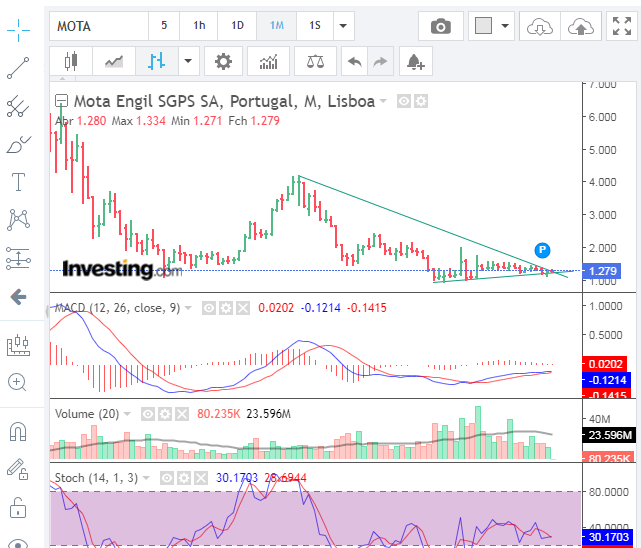Expand the interval dropdown arrow
This screenshot has width=641, height=548.
click(343, 26)
